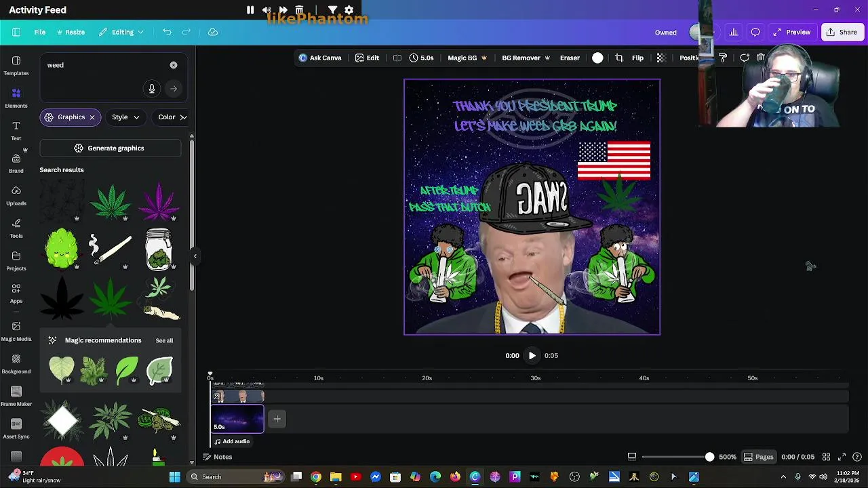Open the Projects sidebar panel
The image size is (868, 488).
(16, 261)
